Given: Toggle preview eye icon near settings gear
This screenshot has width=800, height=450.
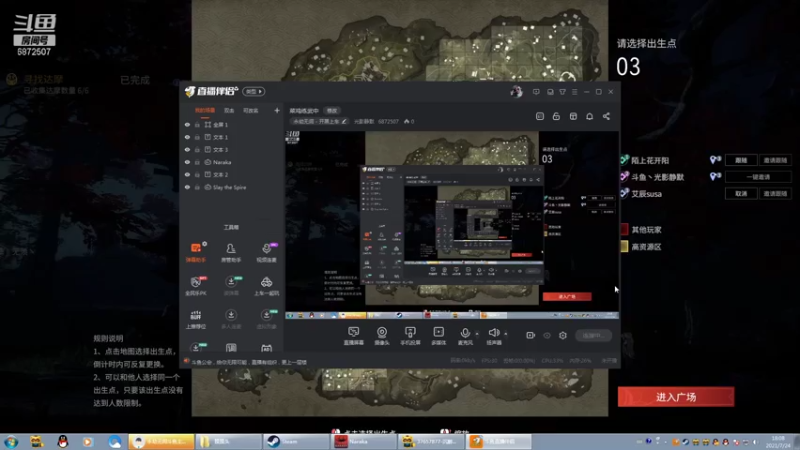Looking at the screenshot, I should (x=547, y=335).
